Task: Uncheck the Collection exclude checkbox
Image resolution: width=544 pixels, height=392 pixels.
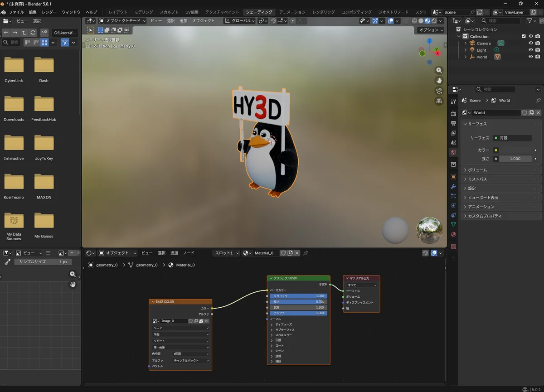Action: pos(524,36)
